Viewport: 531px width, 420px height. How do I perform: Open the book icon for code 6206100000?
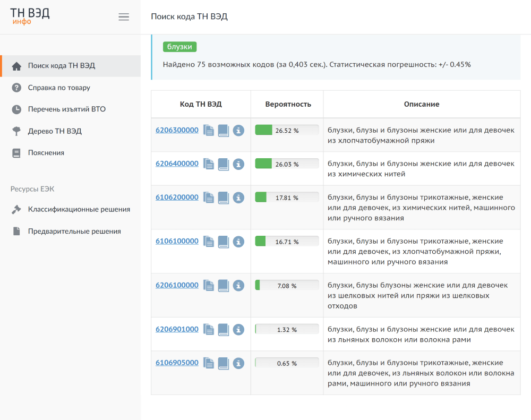[224, 286]
